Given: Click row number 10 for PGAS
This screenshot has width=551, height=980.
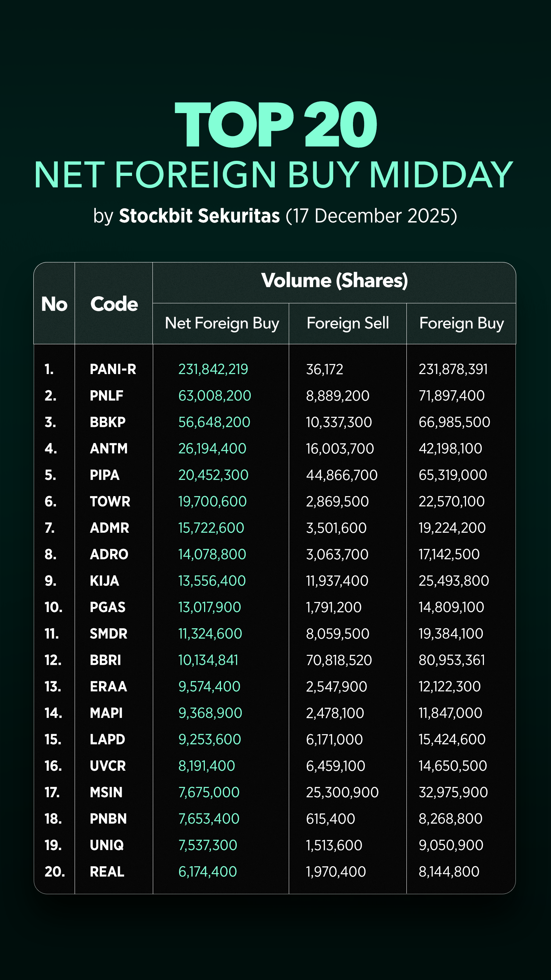Looking at the screenshot, I should [53, 607].
